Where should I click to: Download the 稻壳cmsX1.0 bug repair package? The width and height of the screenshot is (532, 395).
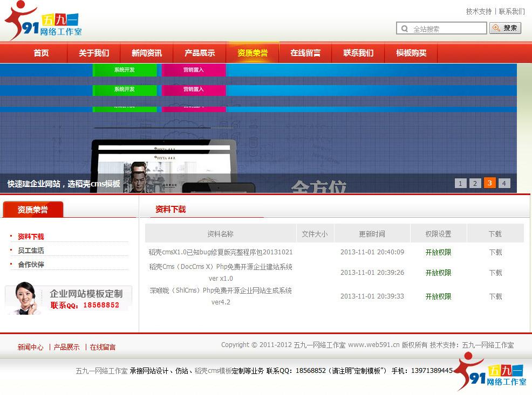[495, 252]
